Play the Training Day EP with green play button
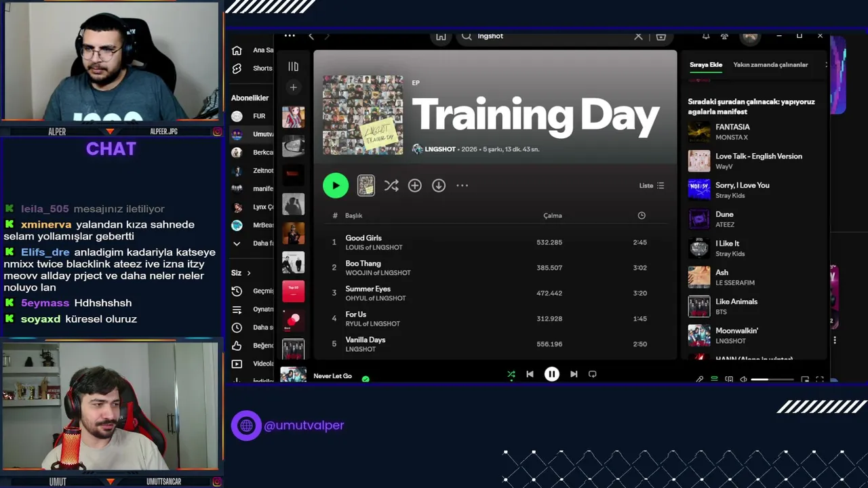868x488 pixels. coord(336,185)
